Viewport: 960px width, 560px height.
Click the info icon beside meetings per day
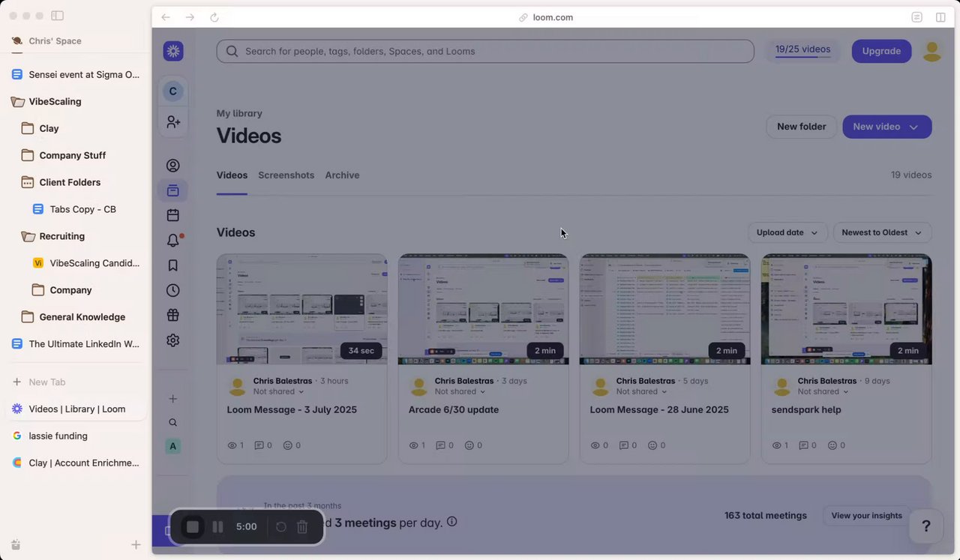451,523
